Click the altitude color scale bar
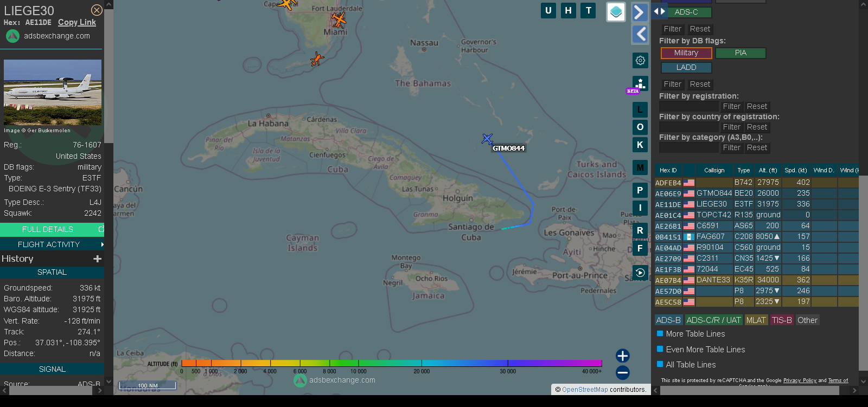The width and height of the screenshot is (868, 407). pyautogui.click(x=392, y=363)
